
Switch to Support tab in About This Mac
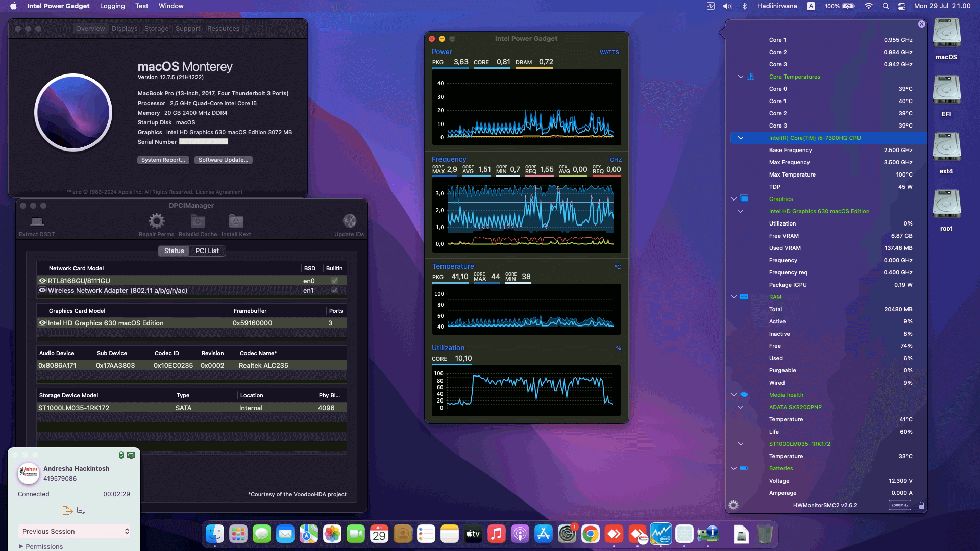pyautogui.click(x=188, y=29)
